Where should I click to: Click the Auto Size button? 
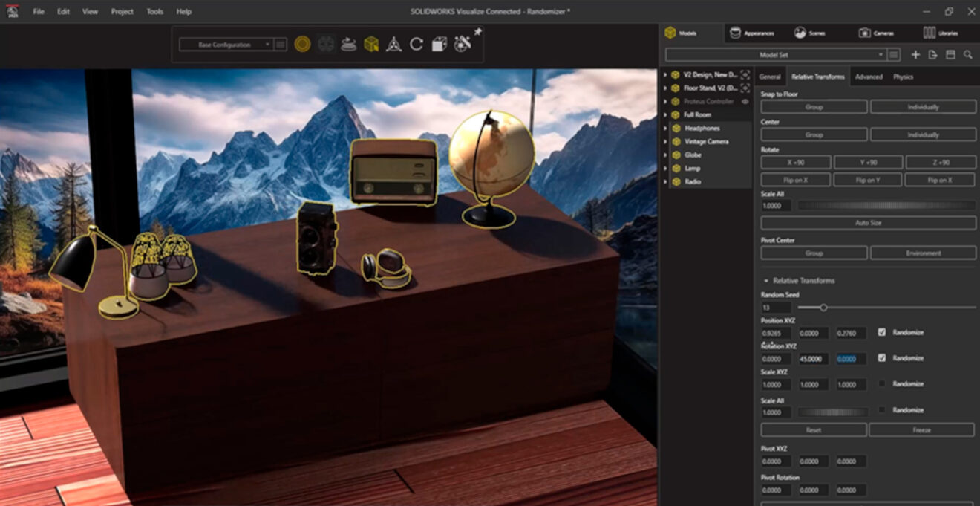tap(868, 223)
